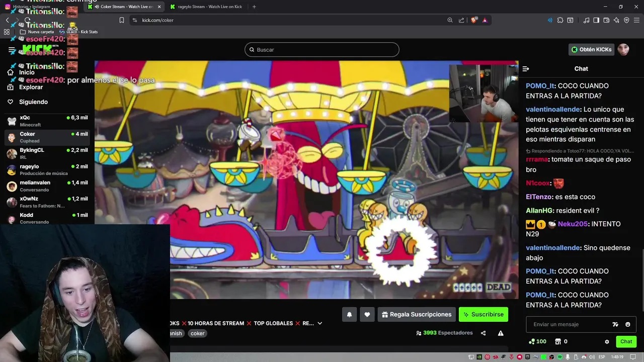Open Brave Shields lion icon

[474, 20]
